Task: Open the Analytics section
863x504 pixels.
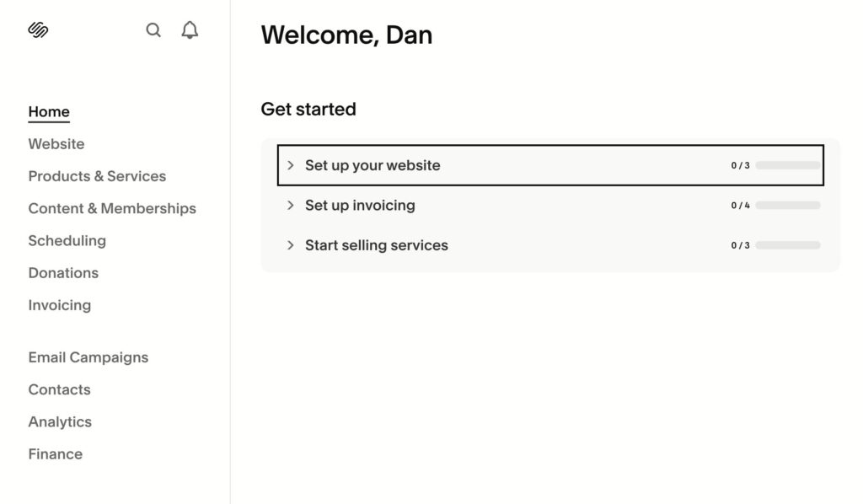Action: point(60,421)
